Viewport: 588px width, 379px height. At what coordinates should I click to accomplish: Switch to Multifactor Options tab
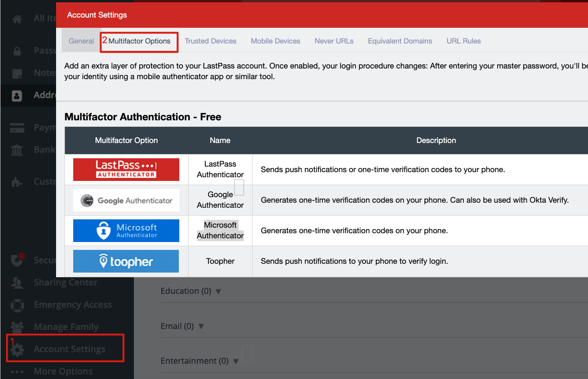click(139, 41)
